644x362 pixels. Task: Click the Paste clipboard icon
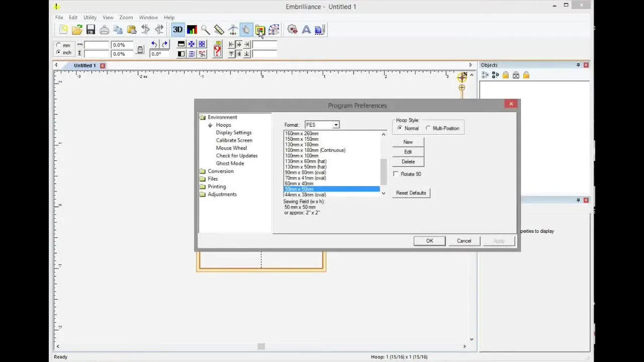coord(131,29)
